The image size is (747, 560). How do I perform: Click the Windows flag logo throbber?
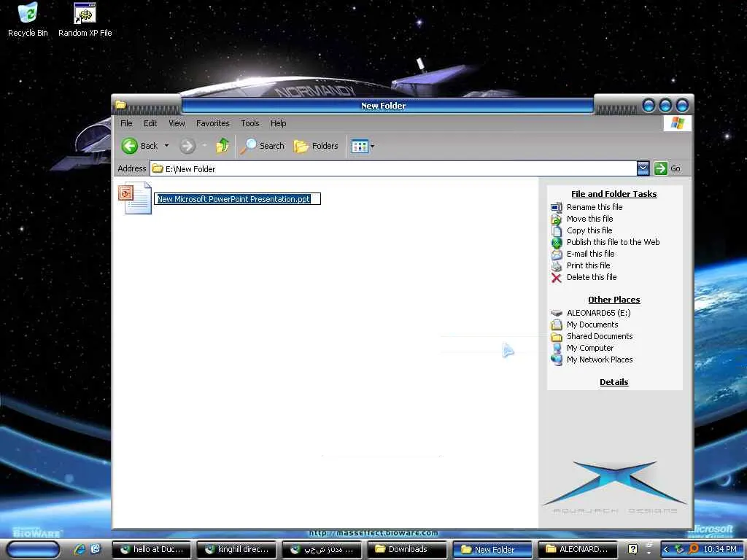tap(678, 123)
